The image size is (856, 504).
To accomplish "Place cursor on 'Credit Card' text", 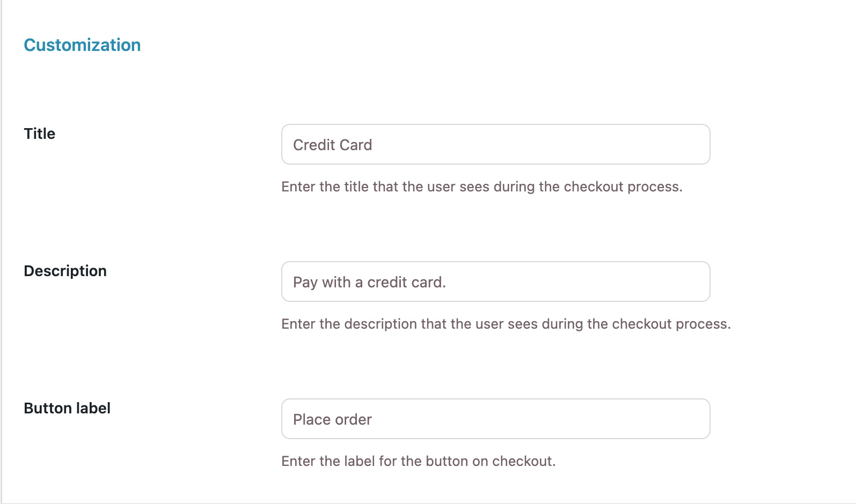I will 332,145.
